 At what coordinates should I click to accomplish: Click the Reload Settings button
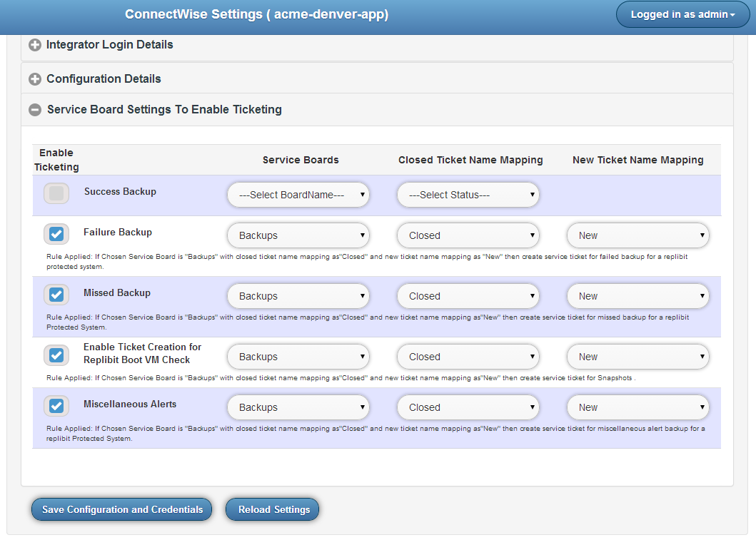273,509
